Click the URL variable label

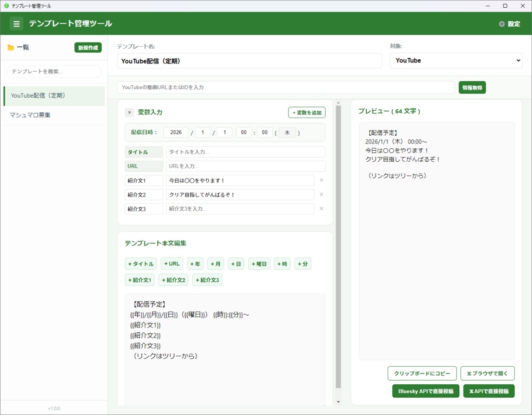coord(144,166)
